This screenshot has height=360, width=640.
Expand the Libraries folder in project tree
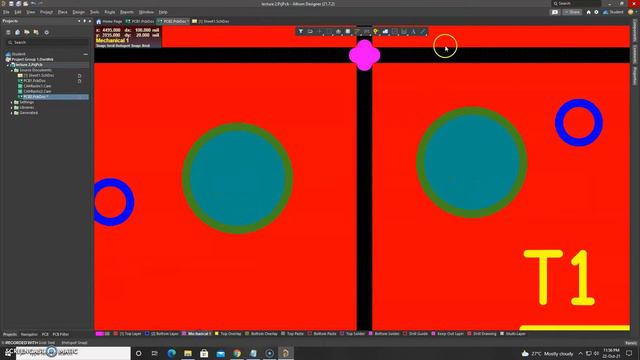[x=12, y=108]
